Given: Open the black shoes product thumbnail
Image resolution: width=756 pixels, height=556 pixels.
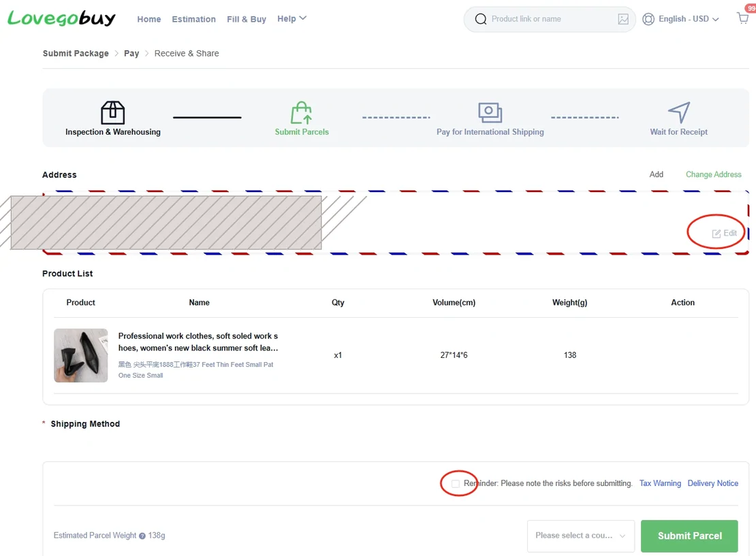Looking at the screenshot, I should tap(81, 355).
